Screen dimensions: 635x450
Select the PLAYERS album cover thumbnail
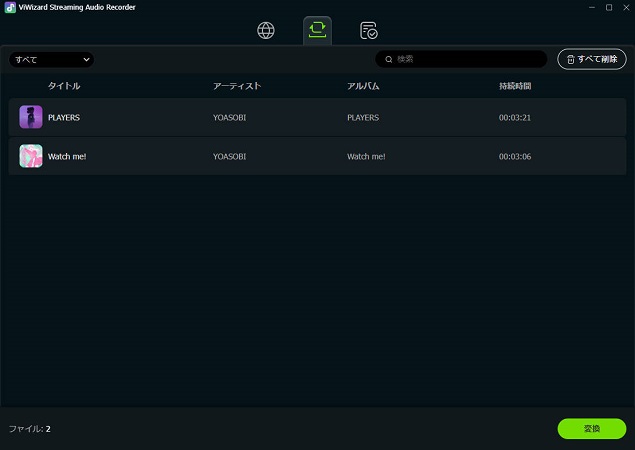click(x=31, y=117)
